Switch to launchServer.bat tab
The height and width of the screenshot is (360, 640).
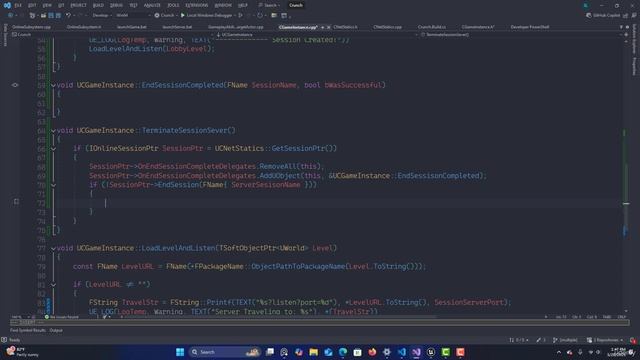pos(177,27)
